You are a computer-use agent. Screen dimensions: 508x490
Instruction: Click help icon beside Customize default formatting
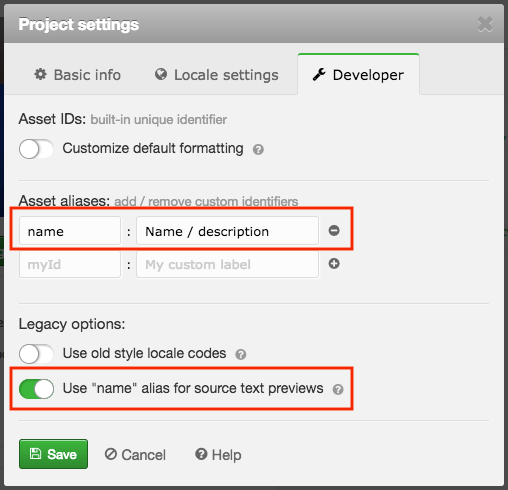click(x=258, y=150)
